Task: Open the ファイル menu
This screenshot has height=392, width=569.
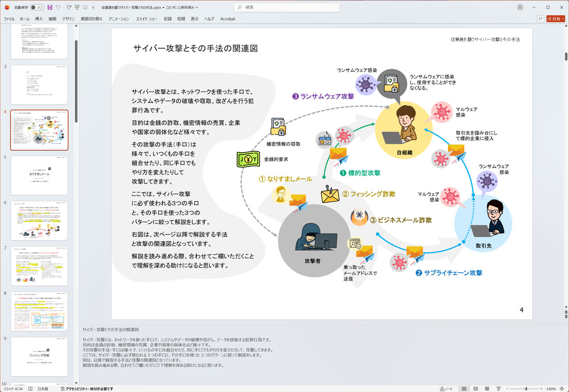Action: pyautogui.click(x=8, y=19)
